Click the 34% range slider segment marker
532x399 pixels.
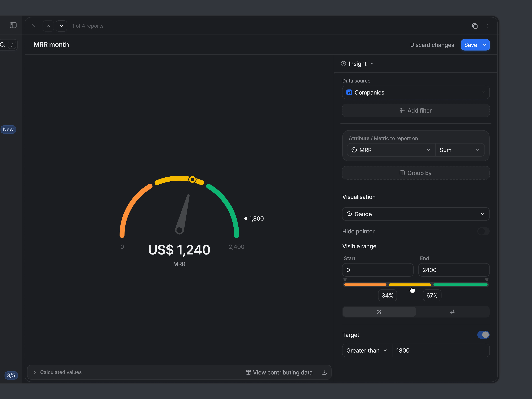(387, 295)
